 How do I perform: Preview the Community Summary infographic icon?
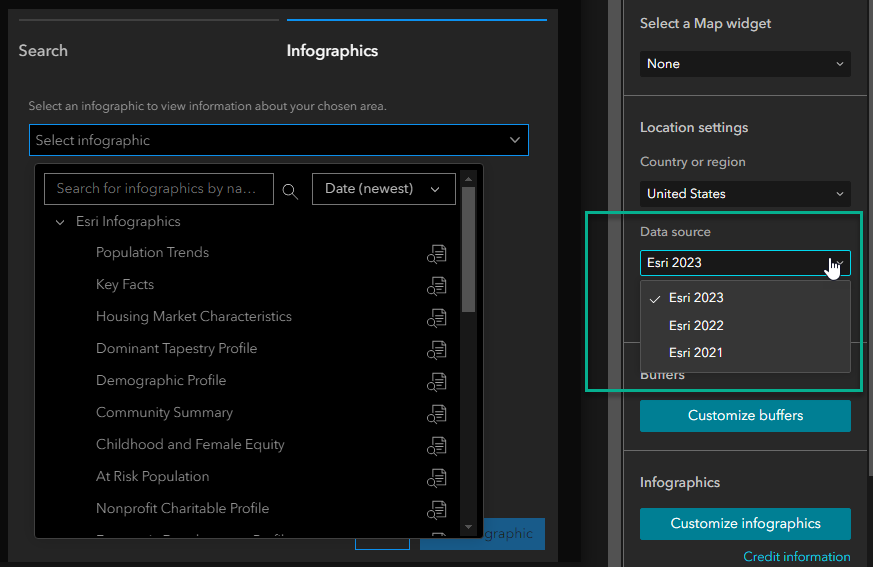(436, 414)
